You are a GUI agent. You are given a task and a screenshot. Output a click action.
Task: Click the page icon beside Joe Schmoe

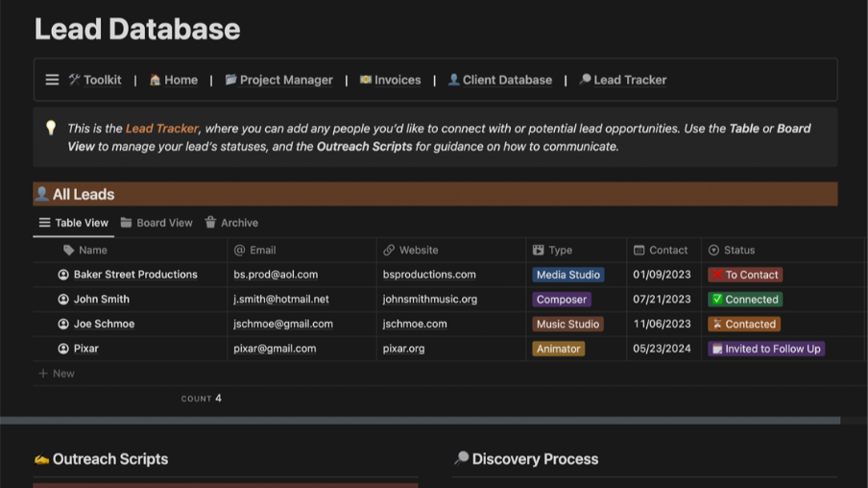tap(63, 325)
